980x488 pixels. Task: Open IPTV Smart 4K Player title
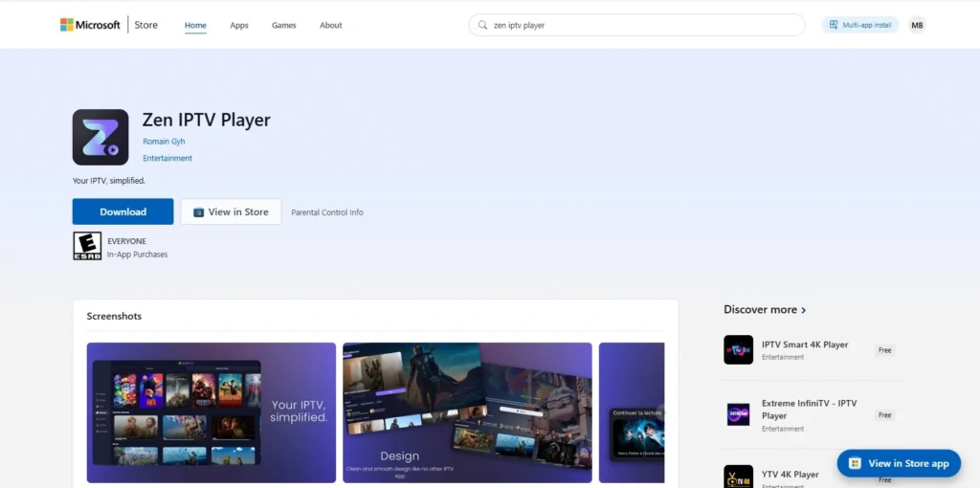point(805,344)
